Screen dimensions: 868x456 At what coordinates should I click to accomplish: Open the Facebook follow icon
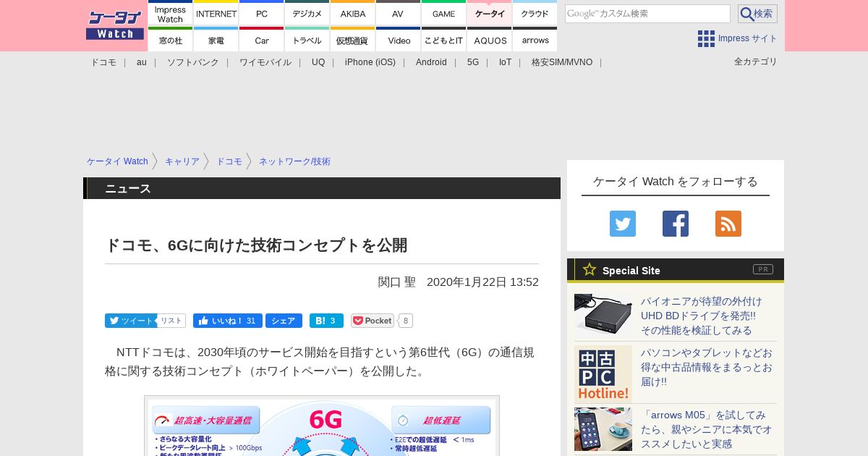[x=676, y=224]
